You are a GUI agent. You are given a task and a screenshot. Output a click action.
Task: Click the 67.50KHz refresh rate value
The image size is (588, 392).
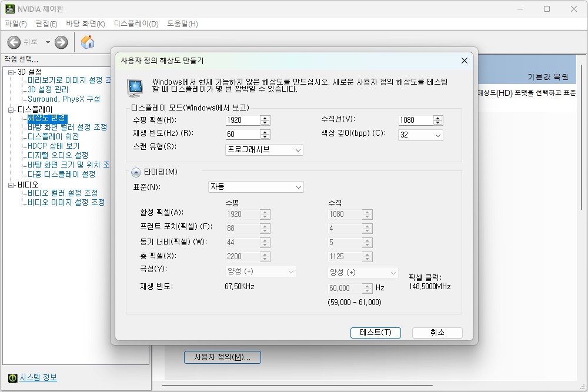(240, 287)
